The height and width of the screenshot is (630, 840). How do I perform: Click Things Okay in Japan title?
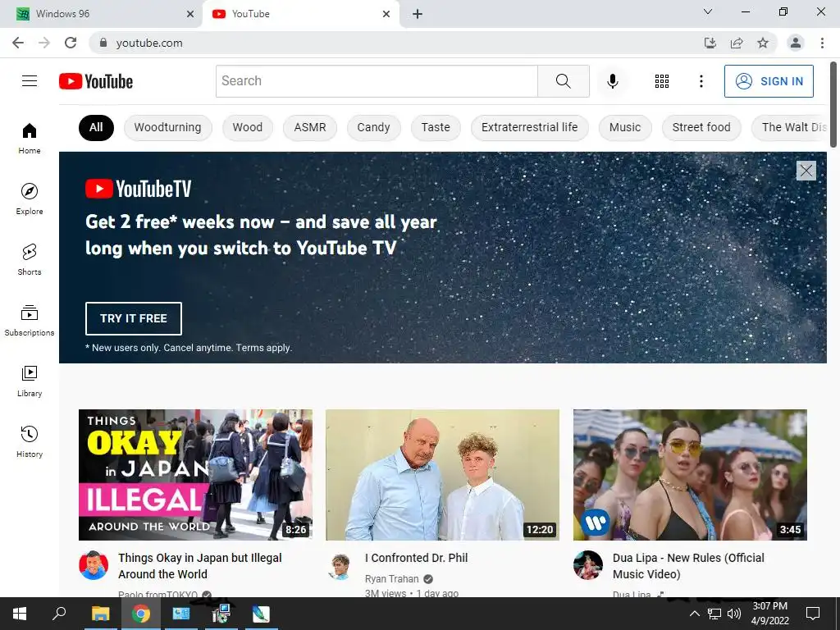(200, 566)
